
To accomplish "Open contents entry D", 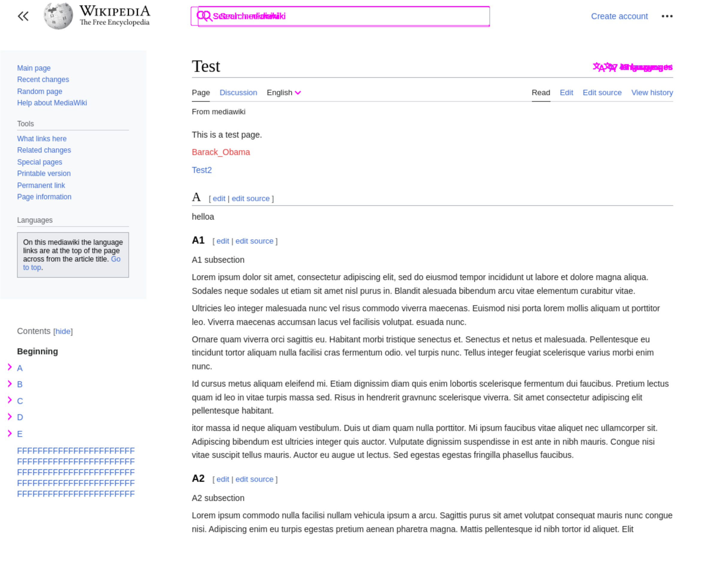I will pyautogui.click(x=20, y=417).
